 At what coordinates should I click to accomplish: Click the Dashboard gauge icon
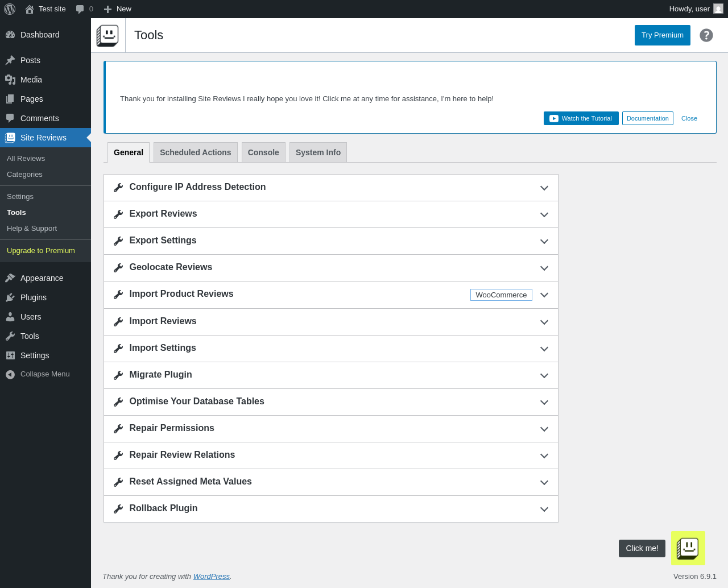tap(10, 35)
